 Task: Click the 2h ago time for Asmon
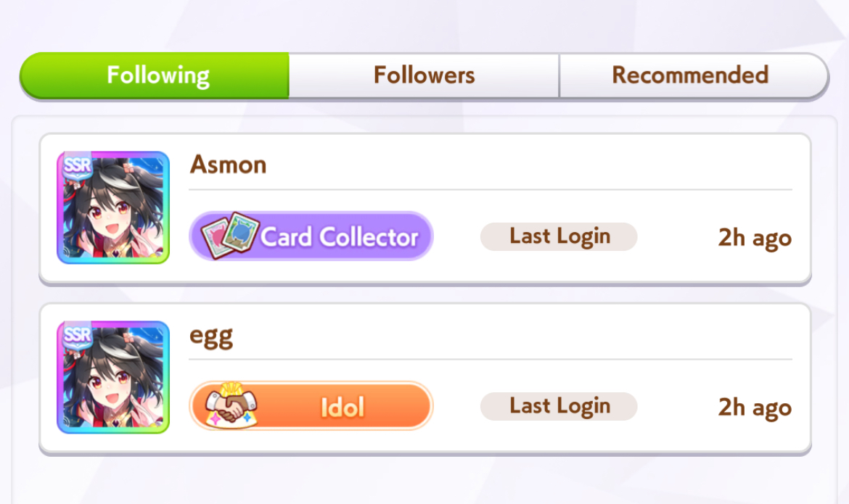tap(755, 238)
